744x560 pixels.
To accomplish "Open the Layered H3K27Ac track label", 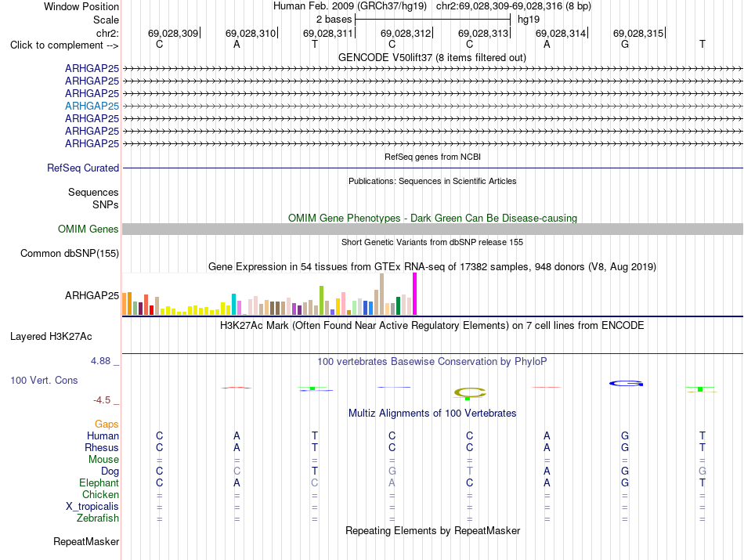I will pos(51,337).
